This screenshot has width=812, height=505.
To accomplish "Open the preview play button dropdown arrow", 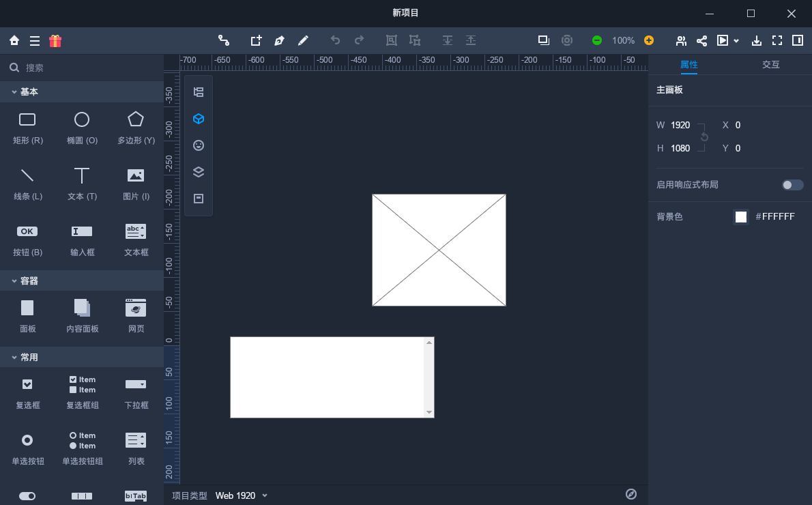I will [x=736, y=41].
